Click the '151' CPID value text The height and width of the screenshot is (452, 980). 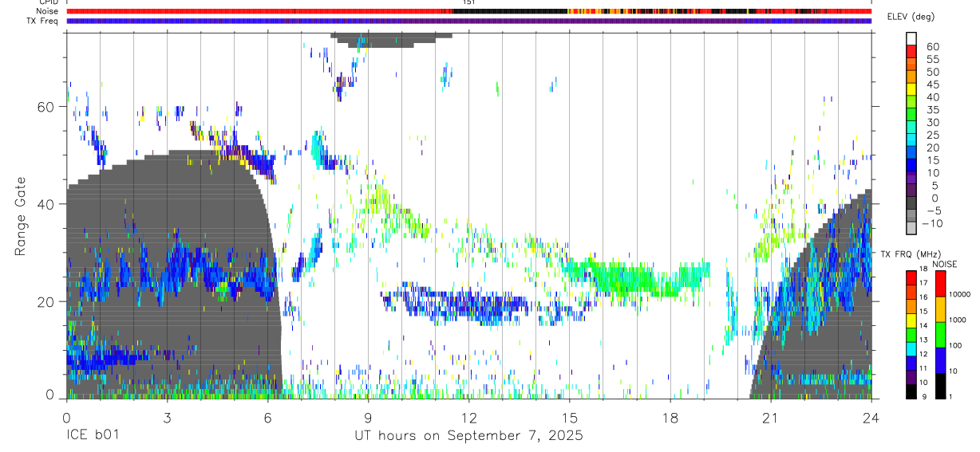469,2
